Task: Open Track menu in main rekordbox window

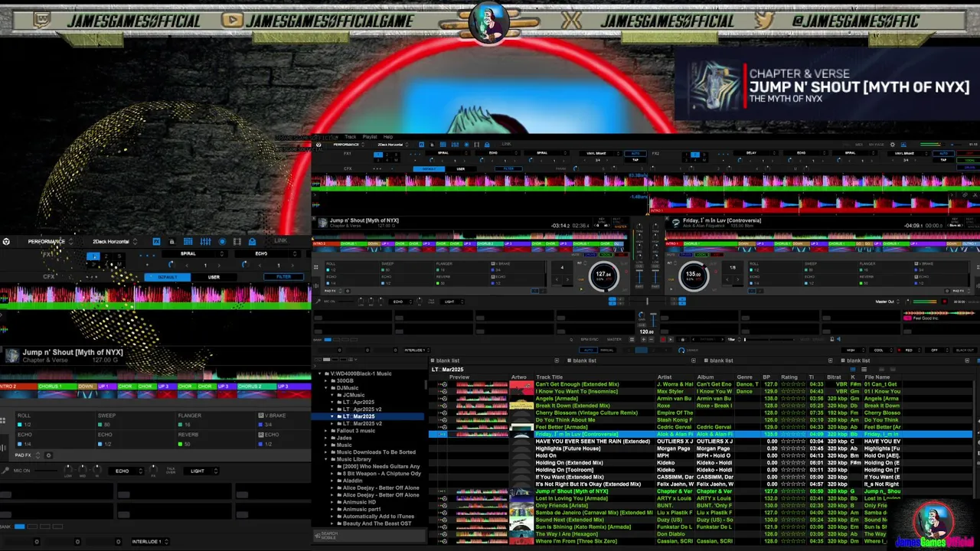Action: pos(351,137)
